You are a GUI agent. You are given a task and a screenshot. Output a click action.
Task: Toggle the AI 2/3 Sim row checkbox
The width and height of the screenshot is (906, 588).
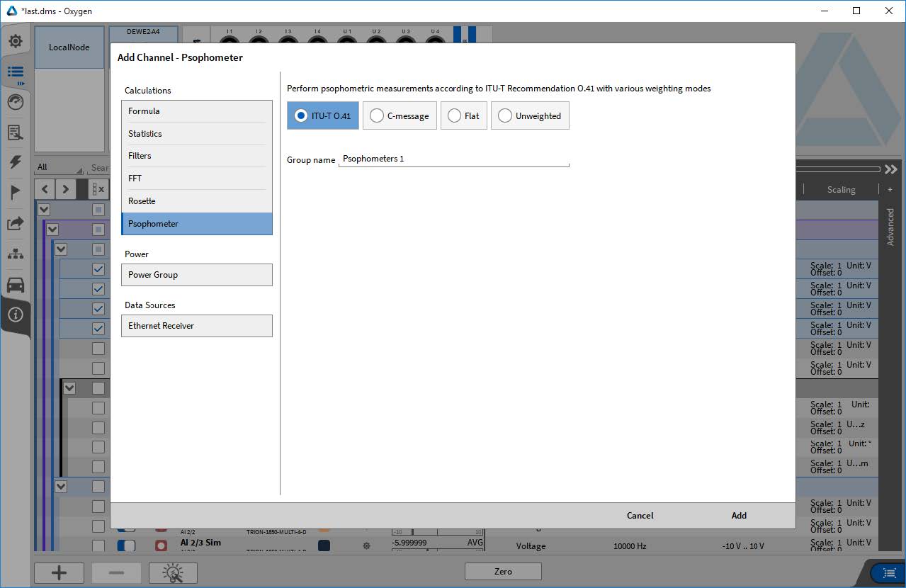click(x=98, y=546)
